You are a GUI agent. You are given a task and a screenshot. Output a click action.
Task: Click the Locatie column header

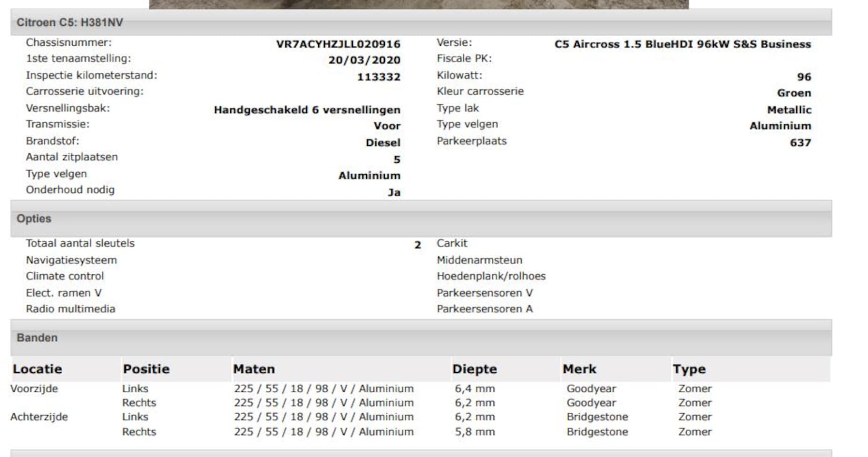pyautogui.click(x=38, y=369)
